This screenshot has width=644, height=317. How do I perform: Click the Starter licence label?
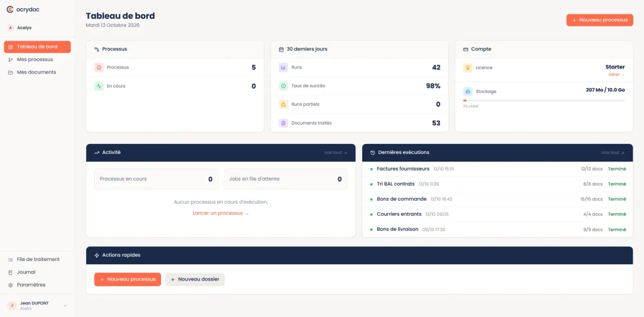tap(615, 67)
